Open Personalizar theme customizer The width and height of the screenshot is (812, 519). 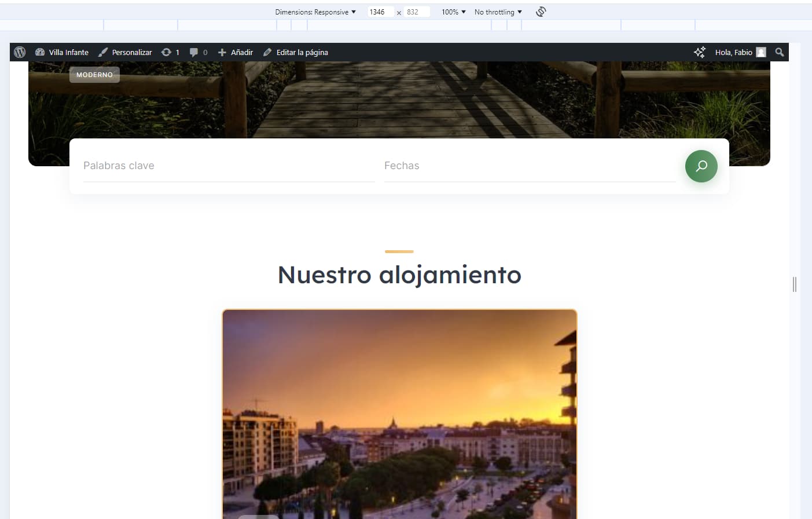[x=125, y=52]
